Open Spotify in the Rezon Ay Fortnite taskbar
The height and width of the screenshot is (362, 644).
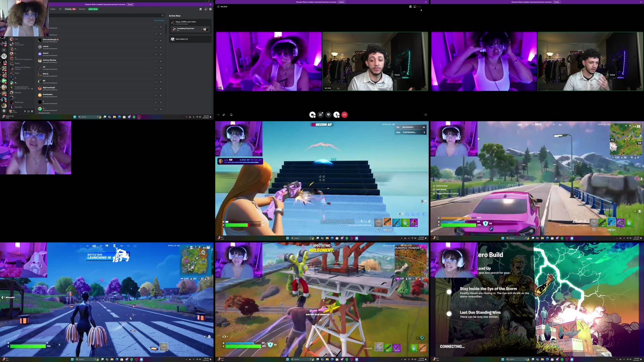point(347,238)
